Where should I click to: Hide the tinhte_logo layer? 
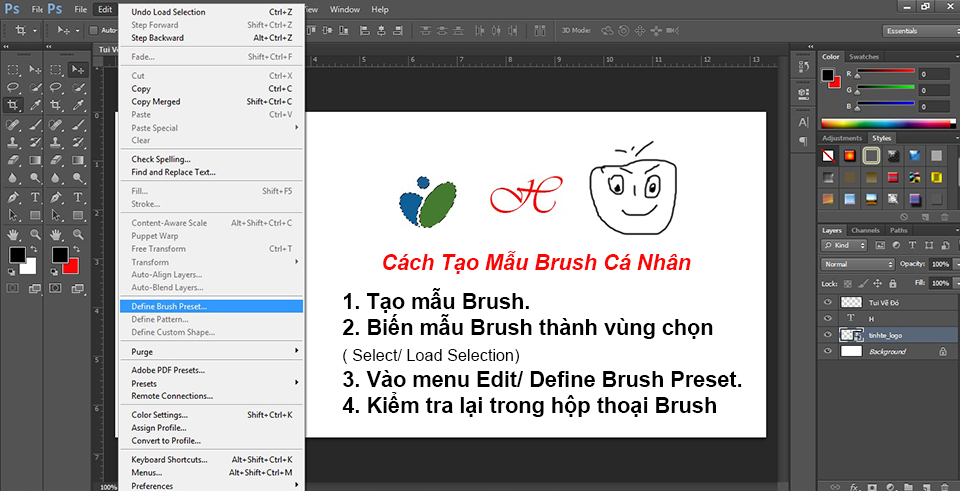(828, 335)
